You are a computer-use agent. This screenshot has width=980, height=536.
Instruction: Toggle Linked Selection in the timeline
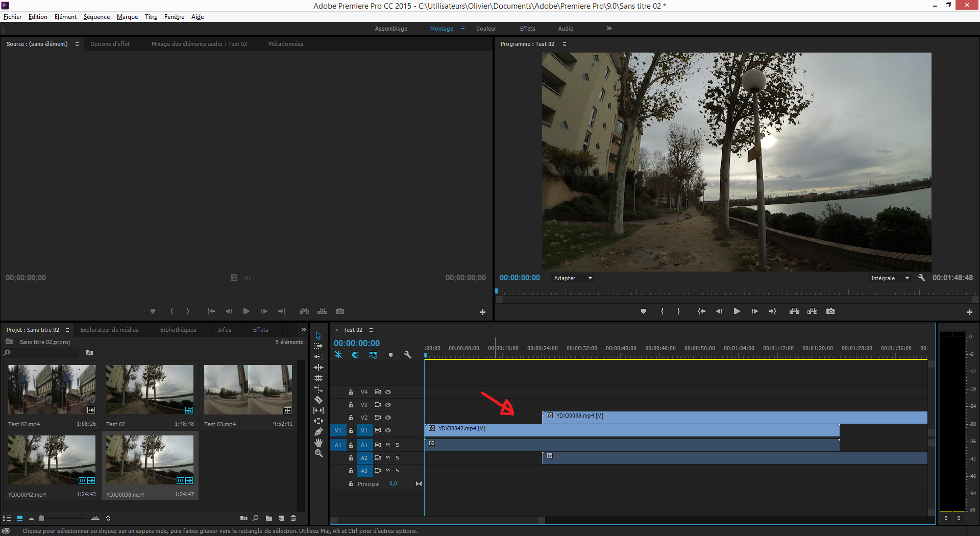373,355
